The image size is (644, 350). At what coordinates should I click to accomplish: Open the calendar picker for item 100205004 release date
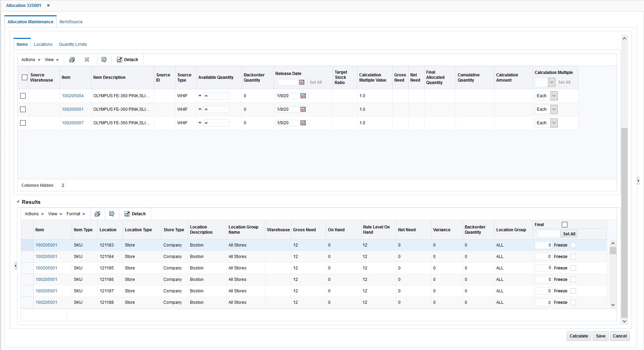click(x=303, y=95)
